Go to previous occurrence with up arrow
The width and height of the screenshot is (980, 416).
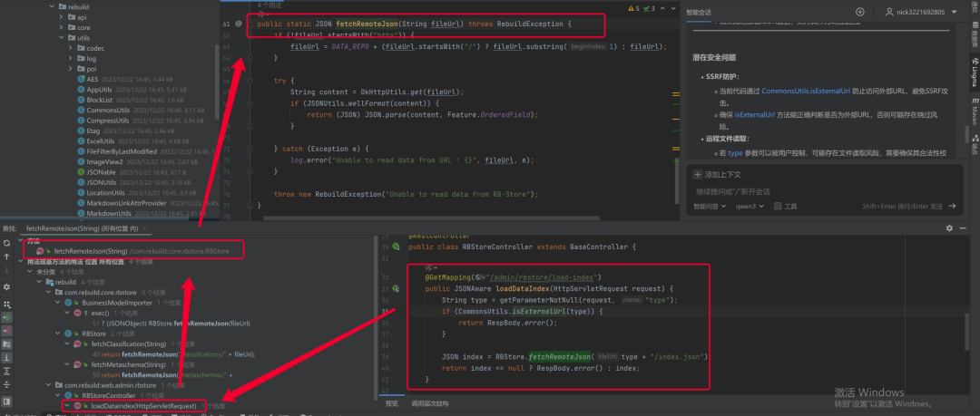click(x=7, y=256)
